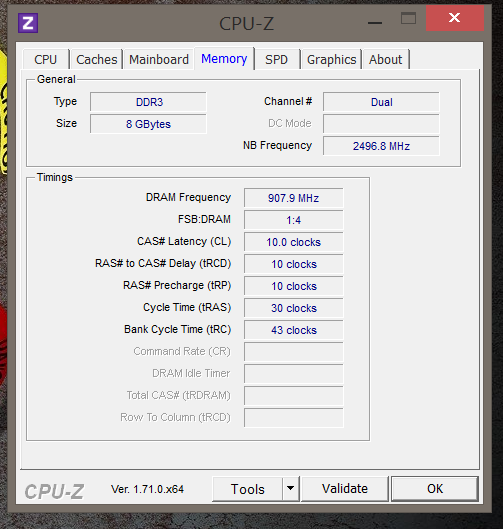Click the Ver. 1.71.0.x64 version text

147,489
